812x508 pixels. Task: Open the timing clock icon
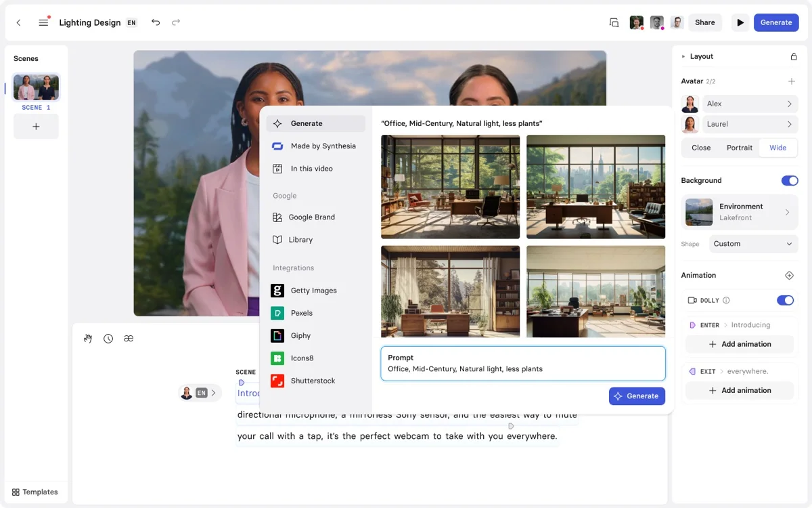tap(108, 339)
